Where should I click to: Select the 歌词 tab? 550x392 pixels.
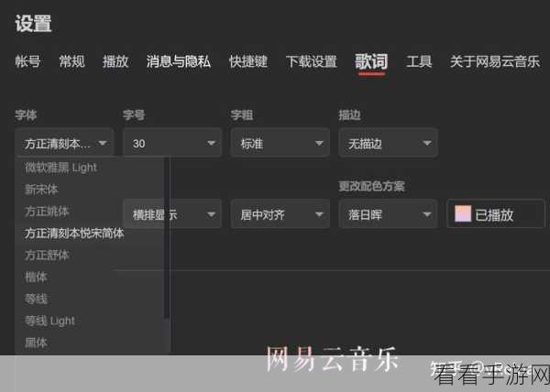coord(371,61)
